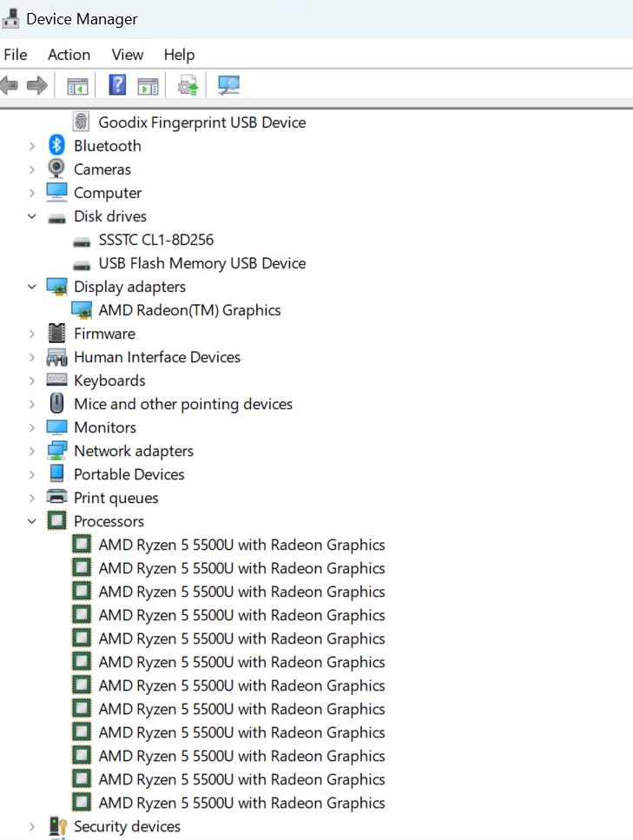
Task: Select the SSSTC CL1-8D256 disk drive
Action: coord(155,240)
